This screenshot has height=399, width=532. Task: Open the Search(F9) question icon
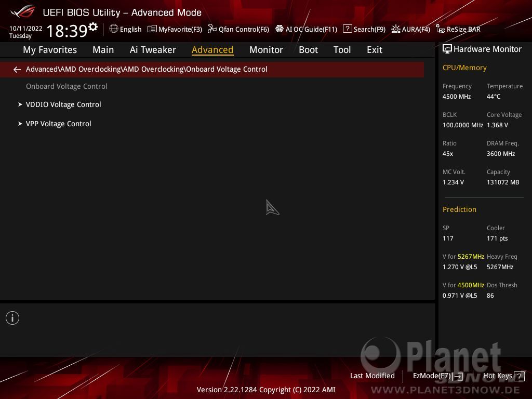[x=348, y=29]
